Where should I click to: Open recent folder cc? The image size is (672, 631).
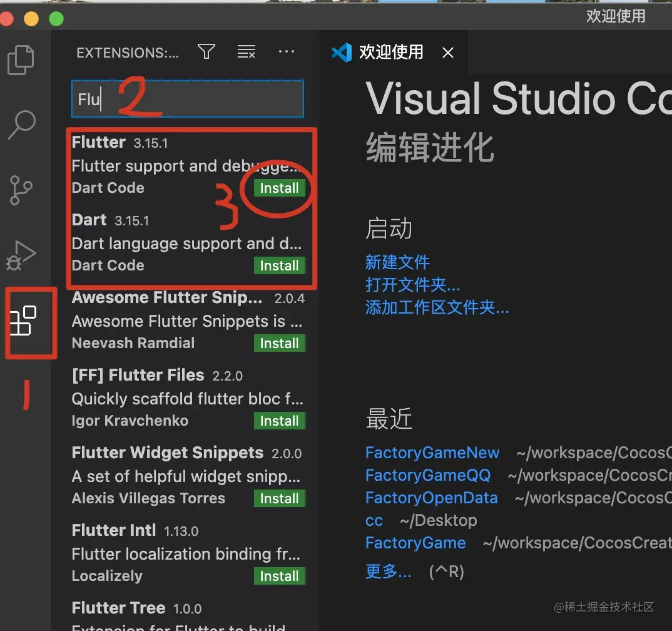pyautogui.click(x=374, y=520)
